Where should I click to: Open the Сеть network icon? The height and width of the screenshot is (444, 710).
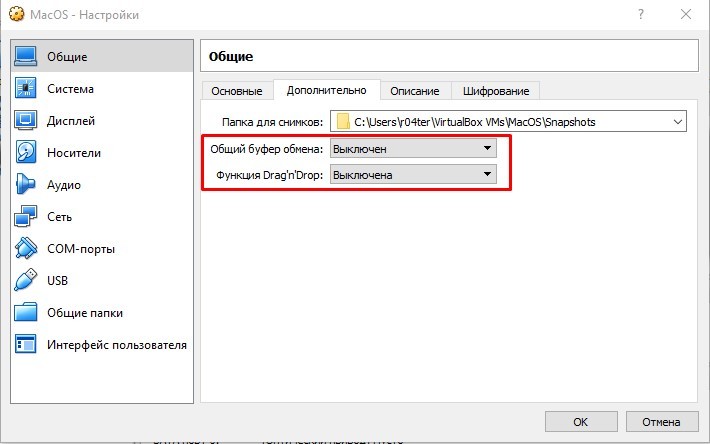(x=26, y=217)
